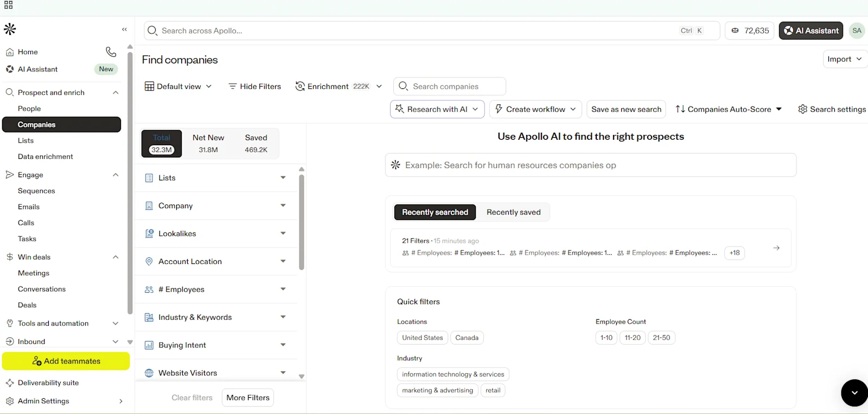Apply the 21-50 employee count filter
This screenshot has width=868, height=414.
click(x=661, y=338)
